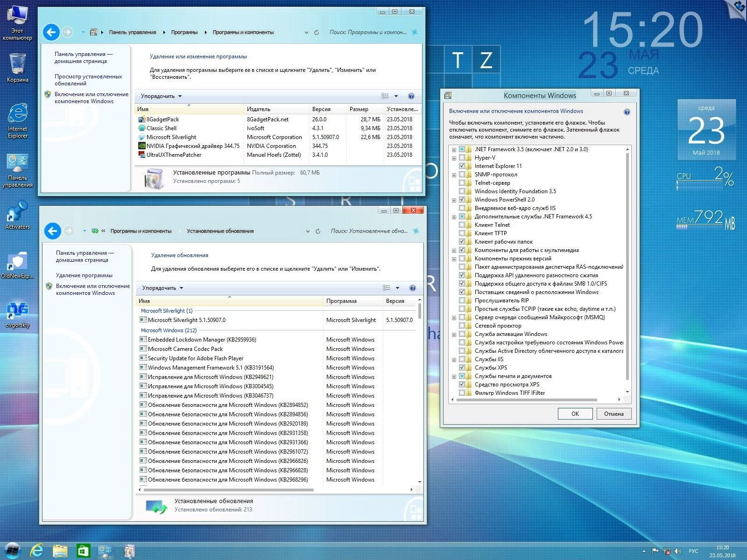Open the Корзина recycle bin icon
The image size is (747, 560).
(17, 68)
